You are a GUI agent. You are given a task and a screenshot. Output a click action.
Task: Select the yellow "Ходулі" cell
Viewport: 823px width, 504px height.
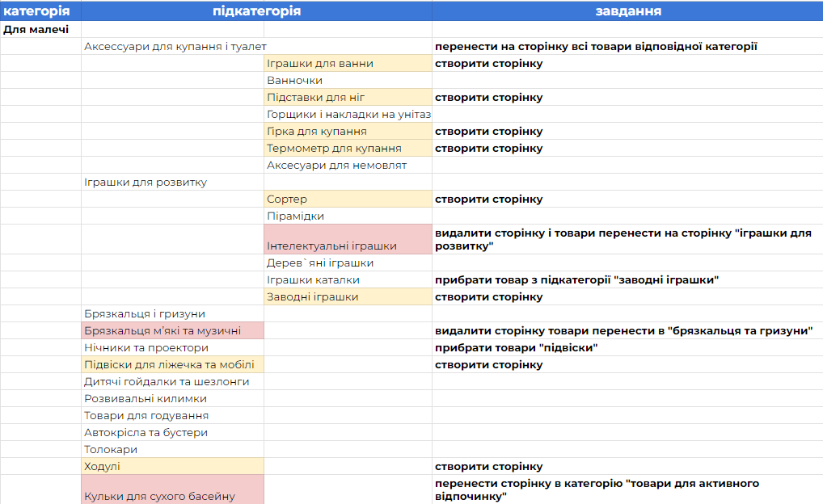tap(172, 466)
